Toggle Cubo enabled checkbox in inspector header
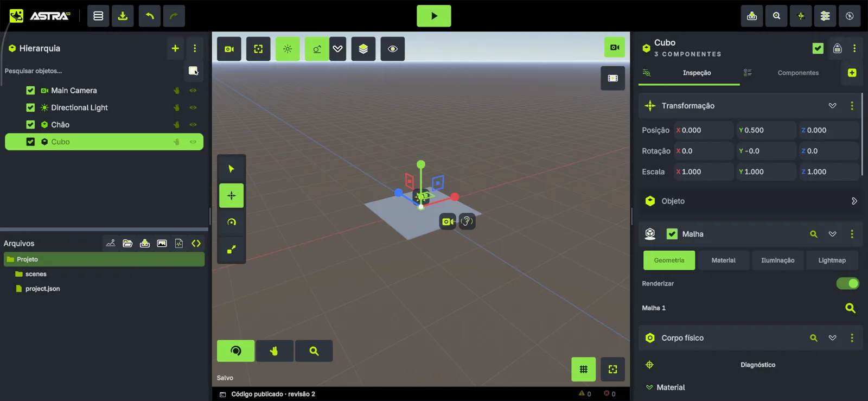The height and width of the screenshot is (401, 868). pos(818,48)
